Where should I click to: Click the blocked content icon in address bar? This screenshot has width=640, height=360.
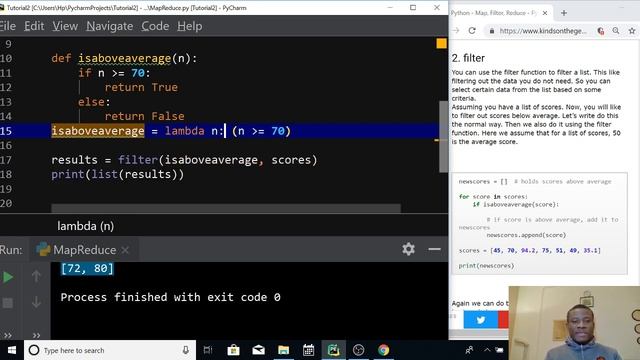600,31
